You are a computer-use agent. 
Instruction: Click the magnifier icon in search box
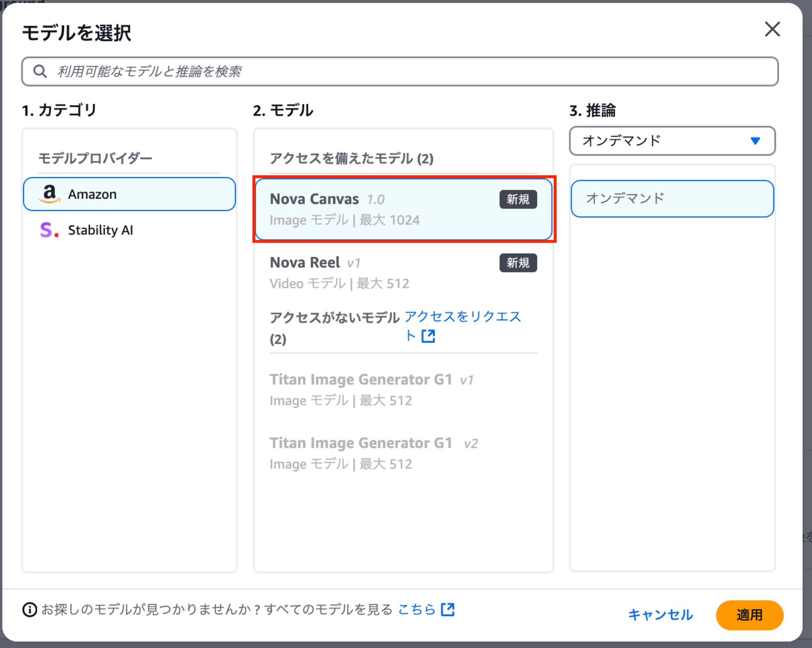(40, 71)
